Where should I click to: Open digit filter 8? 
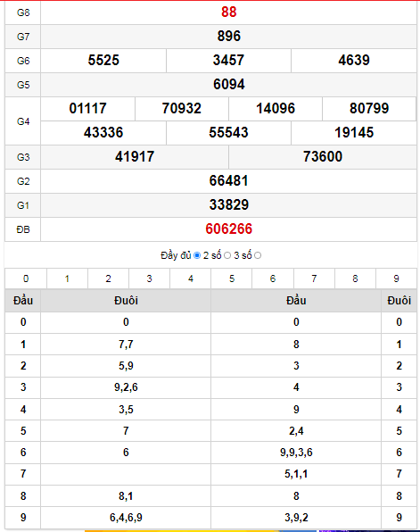click(355, 278)
